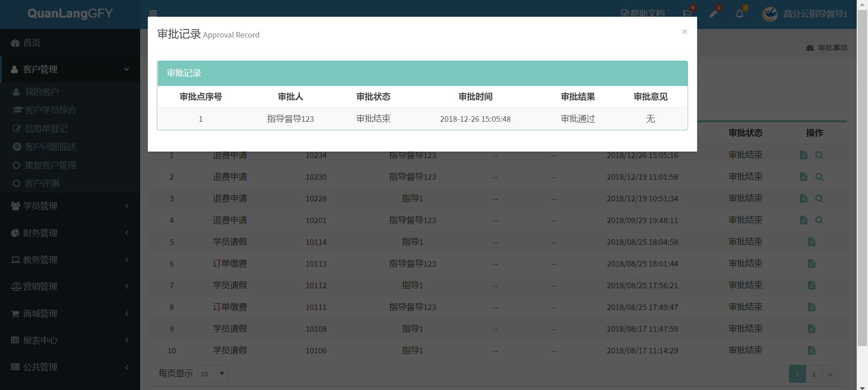The width and height of the screenshot is (868, 390).
Task: Click the magnifier icon for request 10228
Action: 819,199
